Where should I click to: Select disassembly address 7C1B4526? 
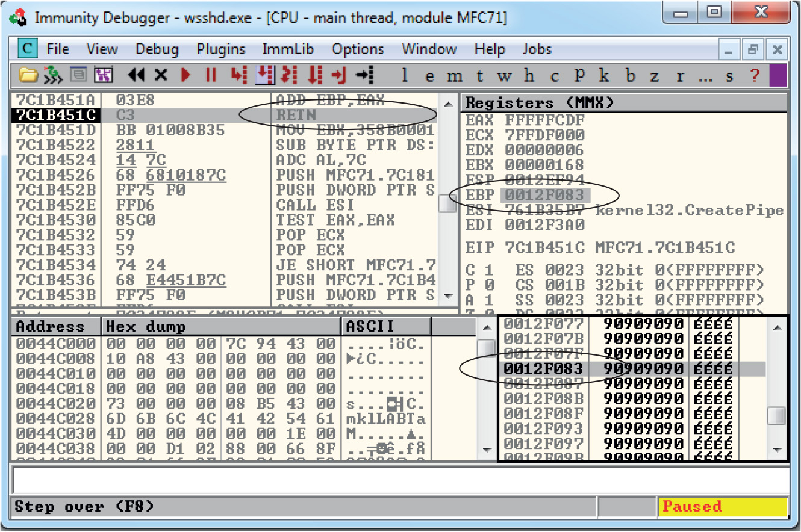55,175
